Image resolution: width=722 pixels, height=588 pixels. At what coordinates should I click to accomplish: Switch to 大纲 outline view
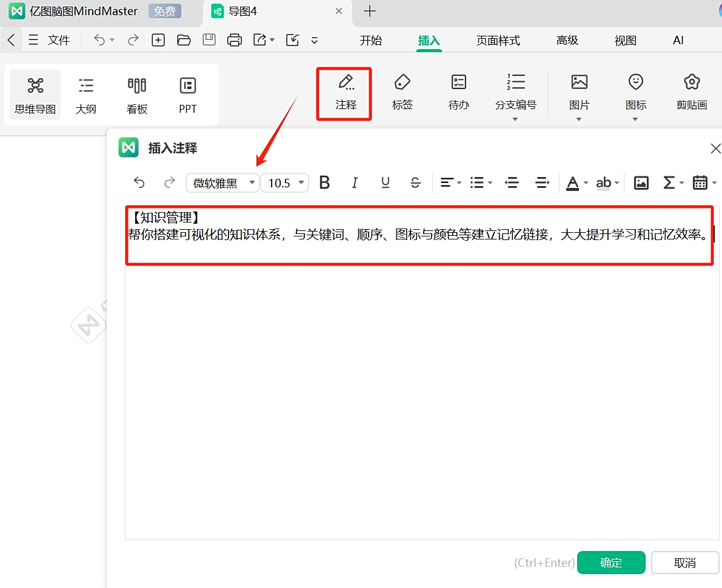click(85, 95)
